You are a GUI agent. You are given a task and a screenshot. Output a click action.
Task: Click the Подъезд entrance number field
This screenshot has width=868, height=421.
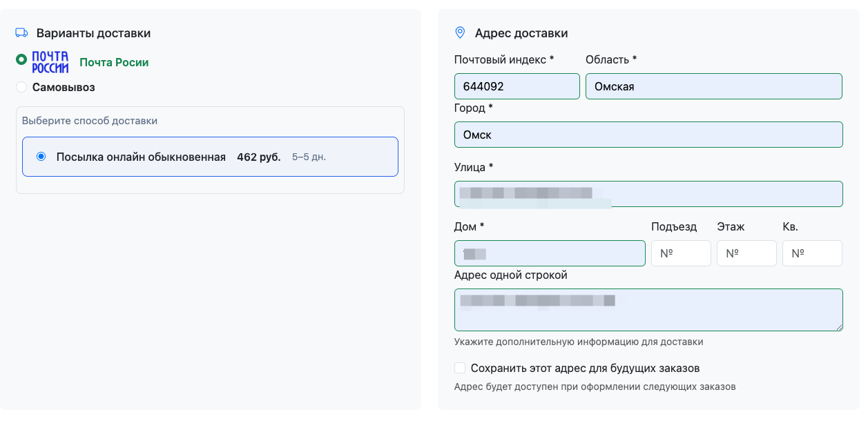(681, 253)
